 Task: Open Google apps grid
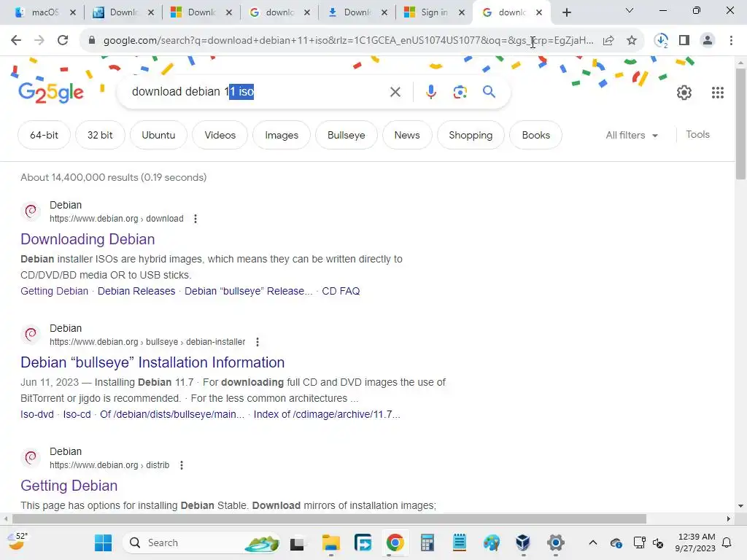[718, 93]
